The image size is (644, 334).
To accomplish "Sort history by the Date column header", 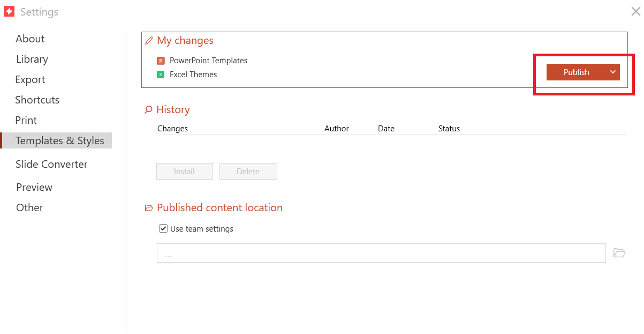I will click(x=386, y=129).
